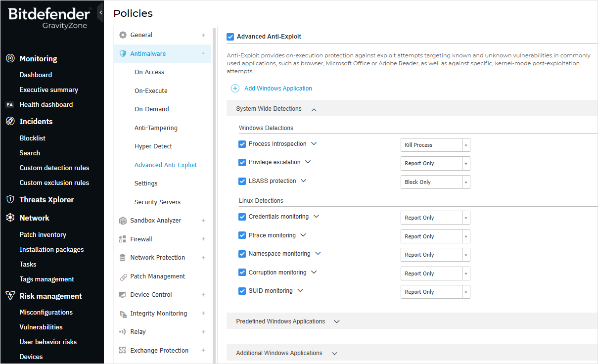Click the General gear icon

(123, 35)
